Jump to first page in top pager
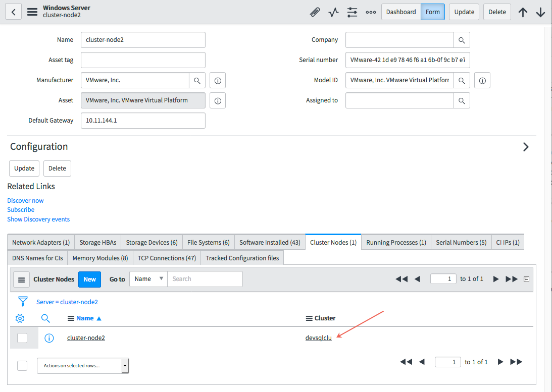 coord(402,279)
